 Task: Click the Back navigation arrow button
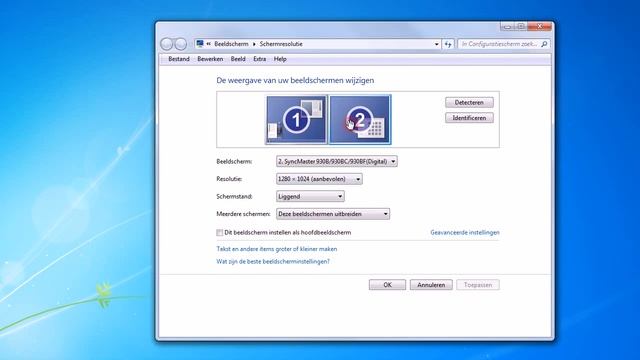pyautogui.click(x=167, y=44)
